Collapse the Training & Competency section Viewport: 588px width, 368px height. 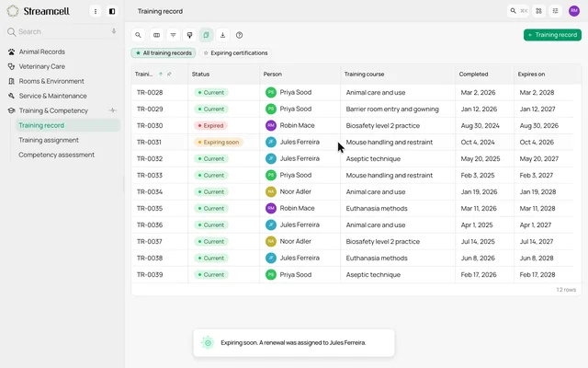53,110
